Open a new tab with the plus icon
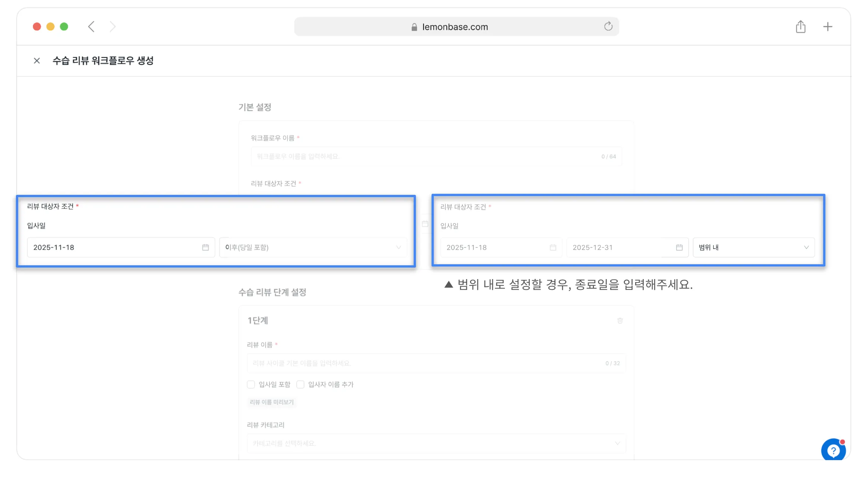Image resolution: width=868 pixels, height=478 pixels. point(828,27)
